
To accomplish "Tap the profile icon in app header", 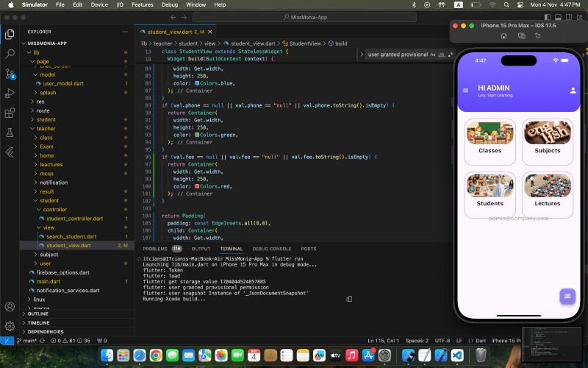I will tap(573, 91).
